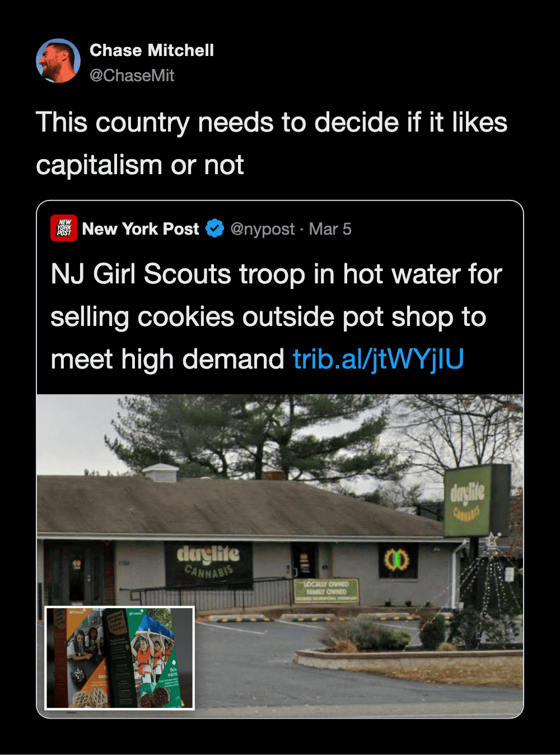
Task: Click the Girl Scout cookie boxes inset
Action: pyautogui.click(x=119, y=658)
